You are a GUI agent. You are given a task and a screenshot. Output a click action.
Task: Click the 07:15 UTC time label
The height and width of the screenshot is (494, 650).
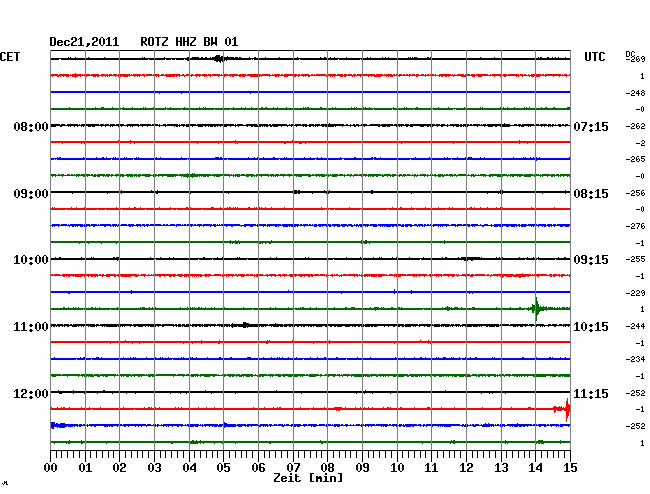click(591, 126)
